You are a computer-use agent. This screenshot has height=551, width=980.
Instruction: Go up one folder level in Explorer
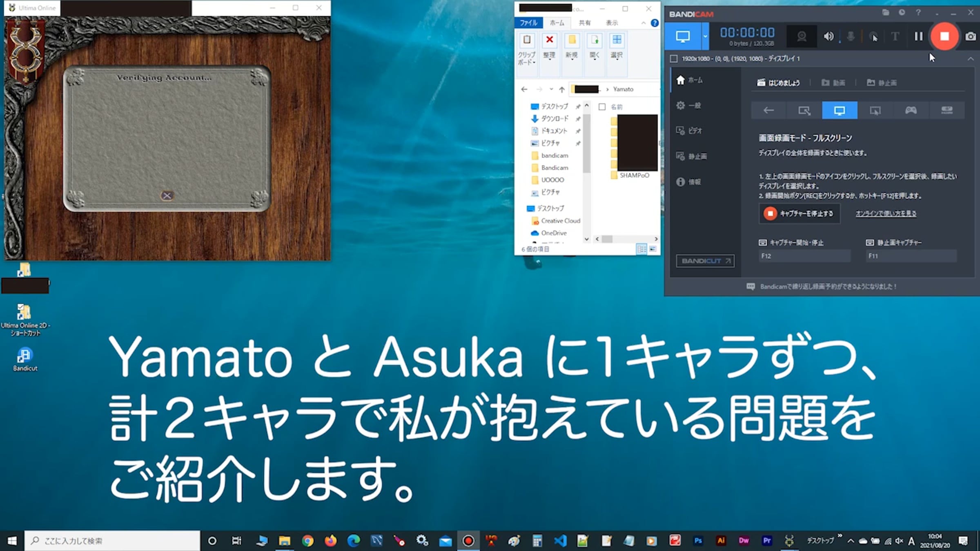click(x=562, y=89)
